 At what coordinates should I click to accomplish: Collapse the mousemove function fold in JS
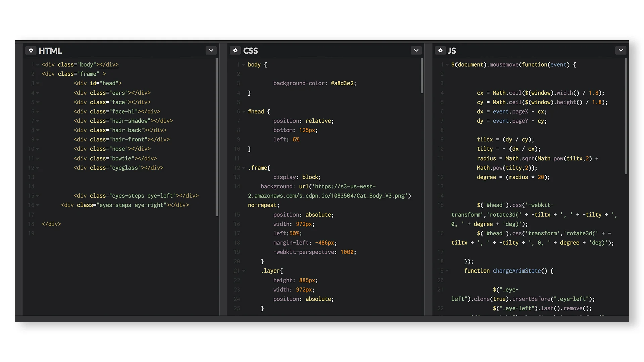click(x=447, y=64)
